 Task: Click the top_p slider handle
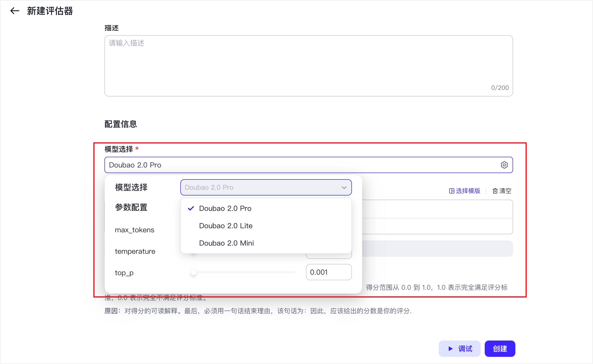click(194, 272)
